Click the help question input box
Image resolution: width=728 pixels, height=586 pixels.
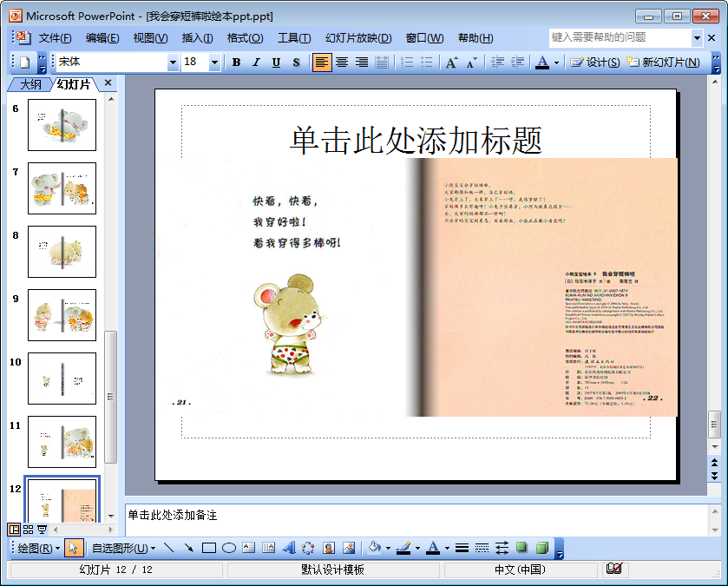click(620, 37)
